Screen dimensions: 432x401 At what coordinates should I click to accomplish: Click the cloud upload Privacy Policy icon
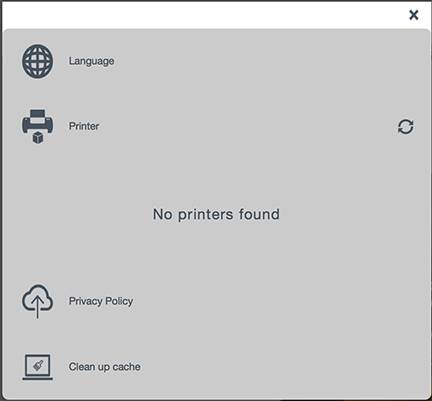[37, 301]
